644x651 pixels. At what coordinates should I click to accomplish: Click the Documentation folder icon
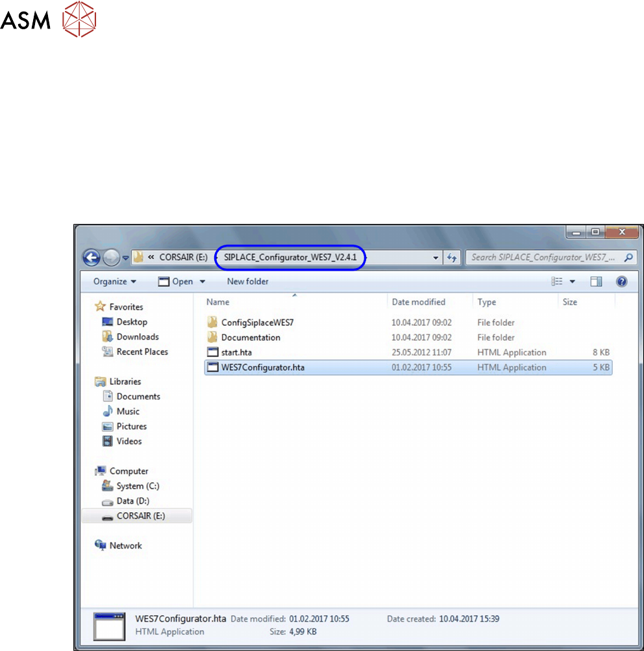[x=212, y=337]
